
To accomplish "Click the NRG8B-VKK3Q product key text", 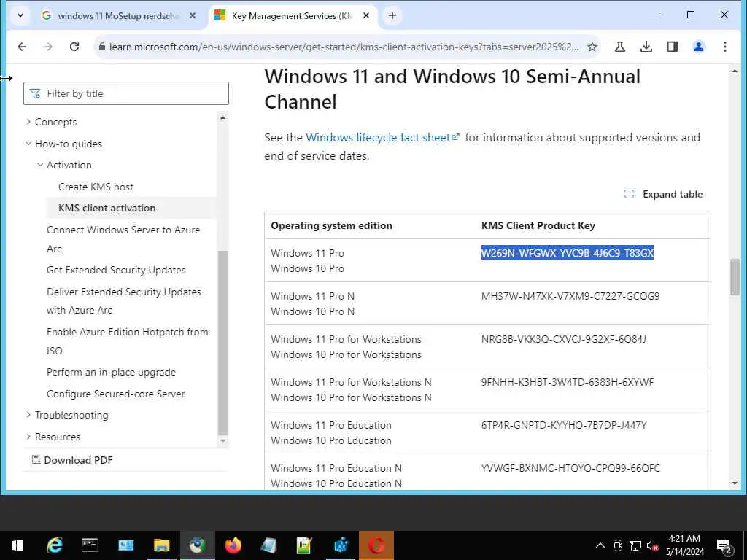I will click(x=564, y=339).
